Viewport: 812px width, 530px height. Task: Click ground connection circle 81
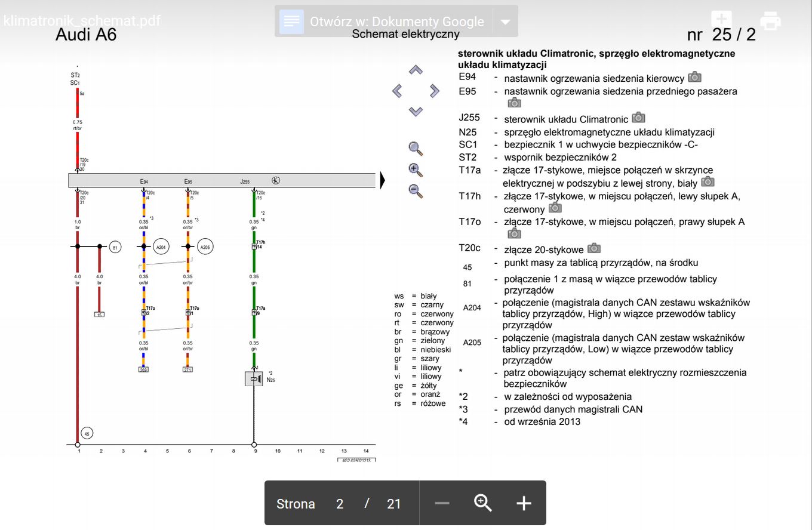[x=115, y=246]
